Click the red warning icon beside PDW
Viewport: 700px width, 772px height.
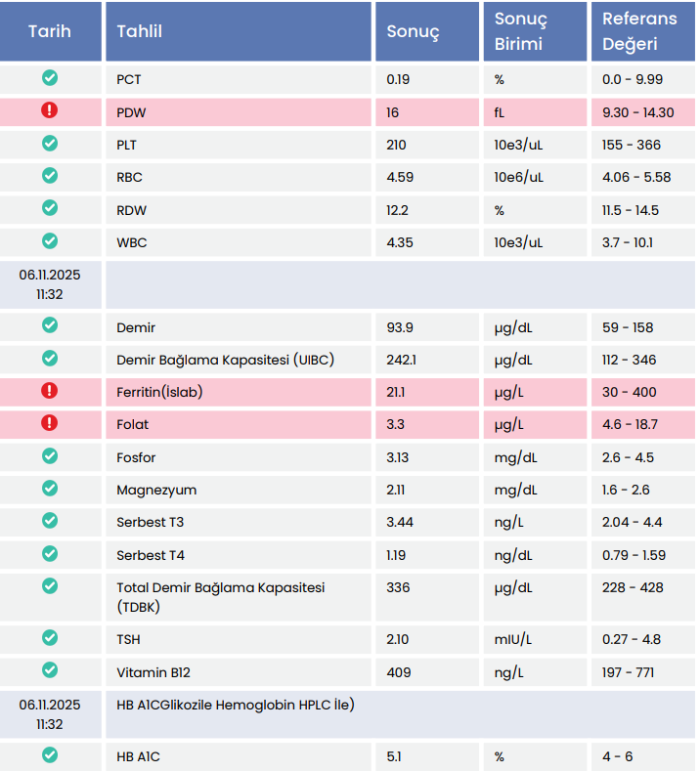(50, 110)
